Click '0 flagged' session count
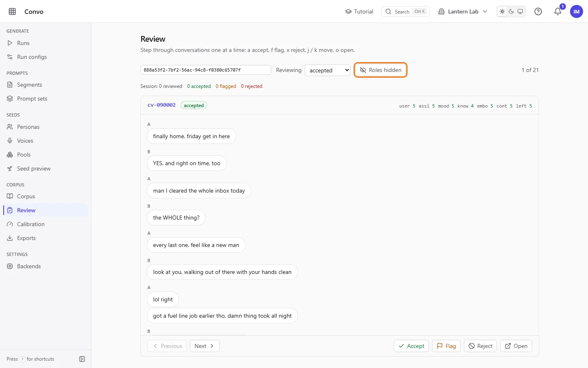The height and width of the screenshot is (368, 588). (226, 86)
